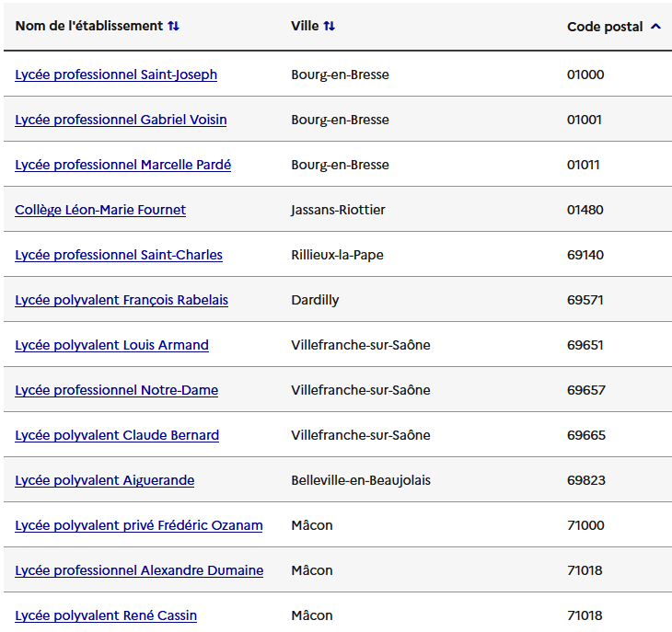This screenshot has height=632, width=672.
Task: View Lycée polyvalent Aiguerande details
Action: [105, 480]
